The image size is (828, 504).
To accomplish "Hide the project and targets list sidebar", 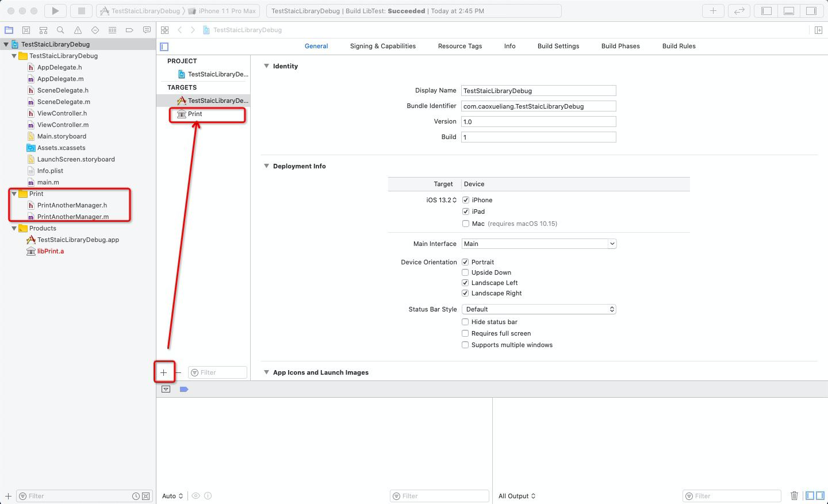I will click(x=164, y=47).
